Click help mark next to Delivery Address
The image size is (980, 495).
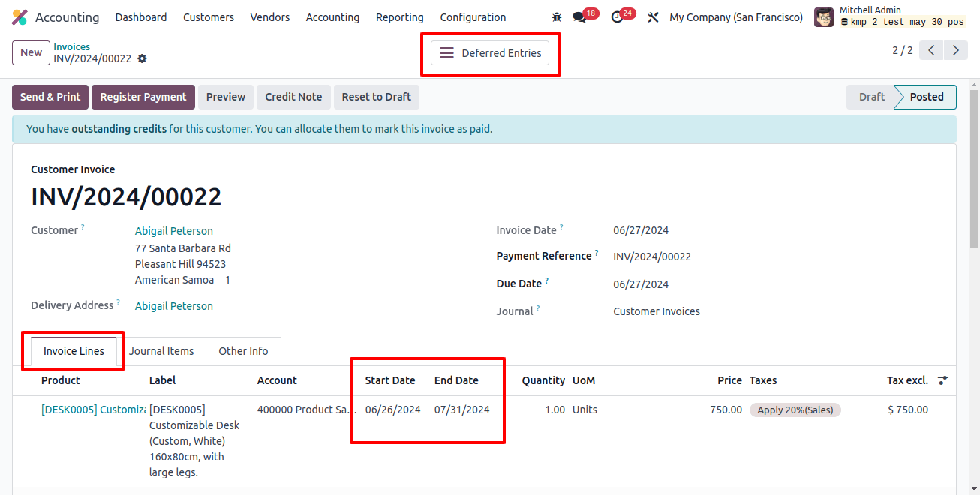coord(119,302)
